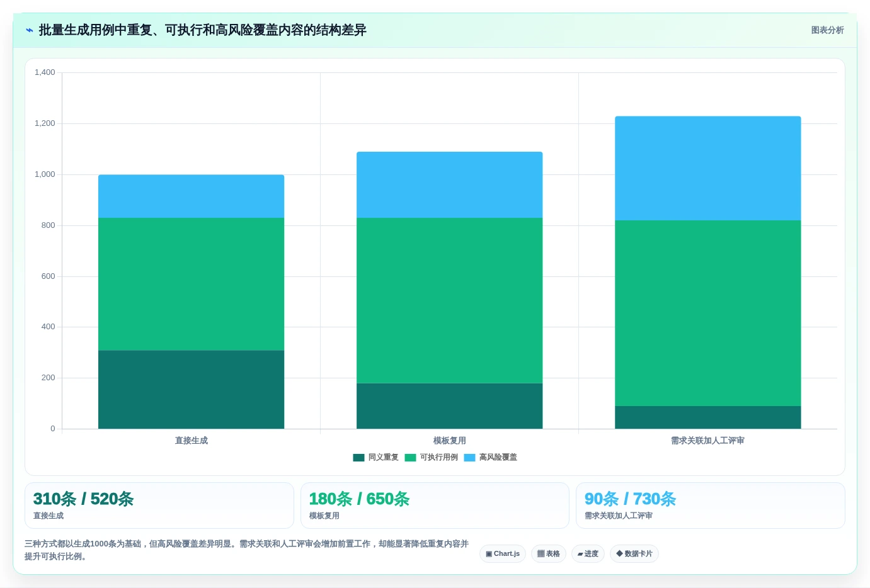Click blue segment of 需求关联加人工评审 bar
870x588 pixels.
coord(708,169)
